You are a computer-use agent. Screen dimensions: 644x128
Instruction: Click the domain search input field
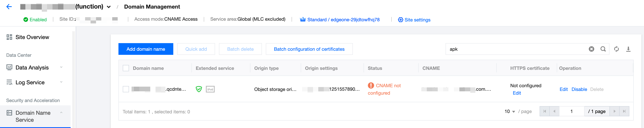click(515, 49)
